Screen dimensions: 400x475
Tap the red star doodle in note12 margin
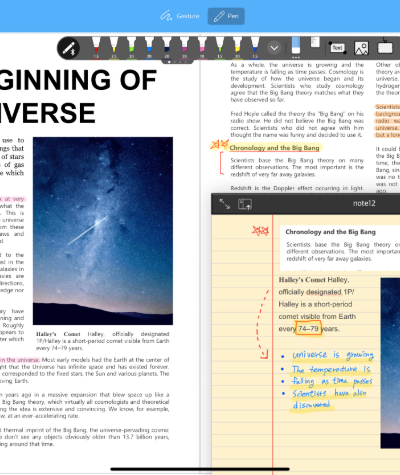[x=260, y=230]
